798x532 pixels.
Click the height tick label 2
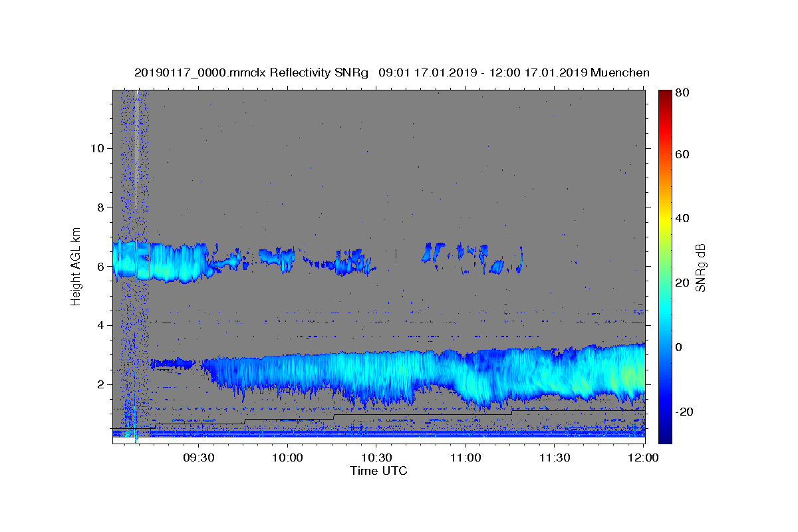click(x=99, y=384)
